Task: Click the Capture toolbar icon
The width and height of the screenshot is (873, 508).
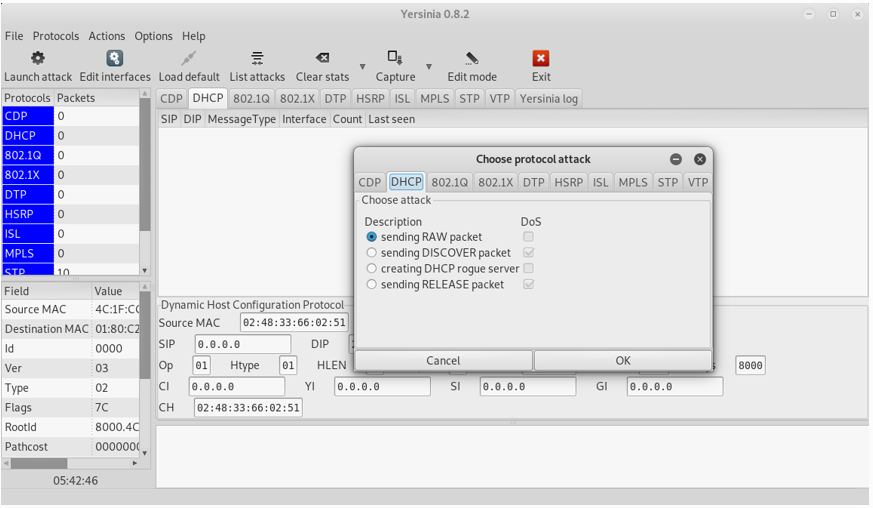Action: 395,57
